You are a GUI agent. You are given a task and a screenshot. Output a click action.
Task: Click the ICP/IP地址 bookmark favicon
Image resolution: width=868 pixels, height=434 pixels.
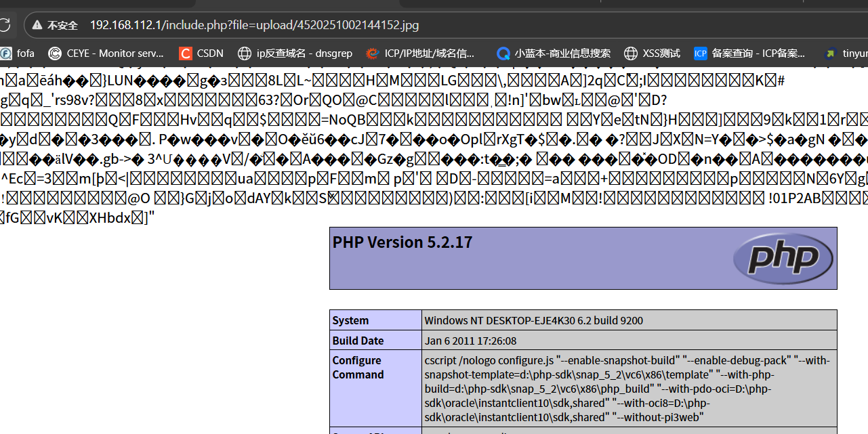(372, 53)
